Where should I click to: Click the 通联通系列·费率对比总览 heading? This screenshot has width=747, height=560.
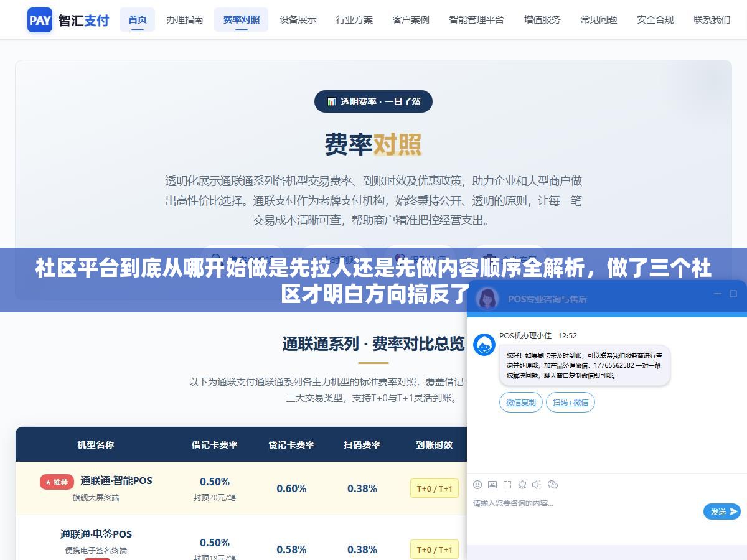[x=374, y=343]
